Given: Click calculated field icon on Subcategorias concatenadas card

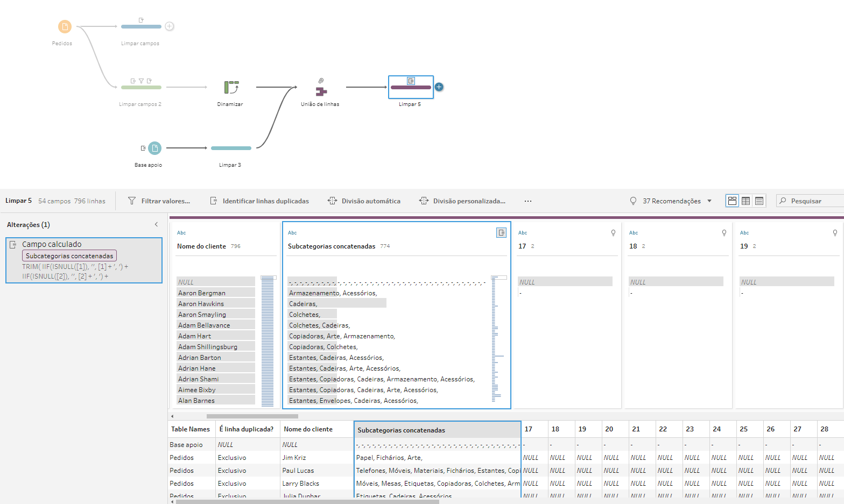Looking at the screenshot, I should [x=501, y=232].
